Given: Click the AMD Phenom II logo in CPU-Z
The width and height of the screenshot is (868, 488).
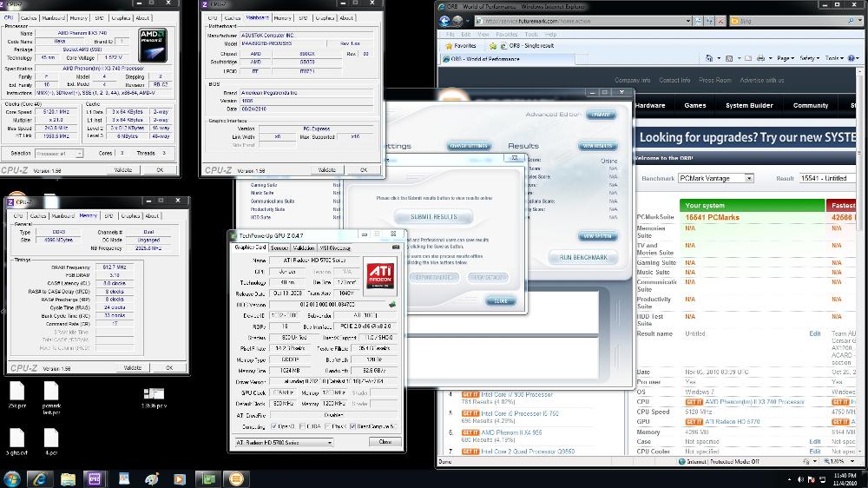Looking at the screenshot, I should point(153,45).
